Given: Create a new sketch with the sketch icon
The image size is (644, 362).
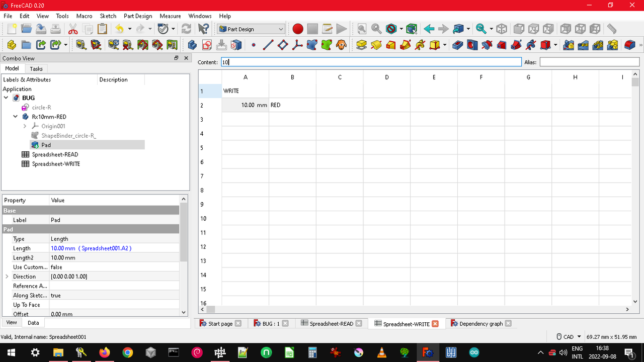Looking at the screenshot, I should tap(206, 45).
